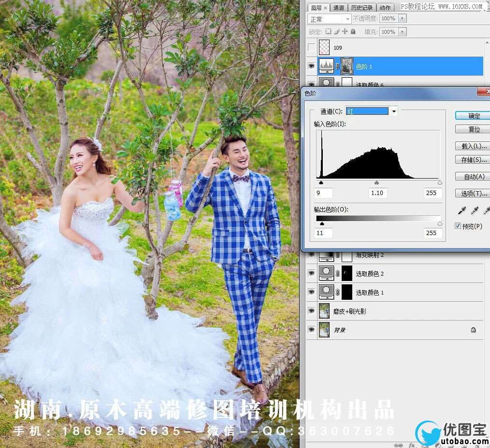Hide the 选取颜色 1 layer
This screenshot has height=448, width=490.
point(312,292)
